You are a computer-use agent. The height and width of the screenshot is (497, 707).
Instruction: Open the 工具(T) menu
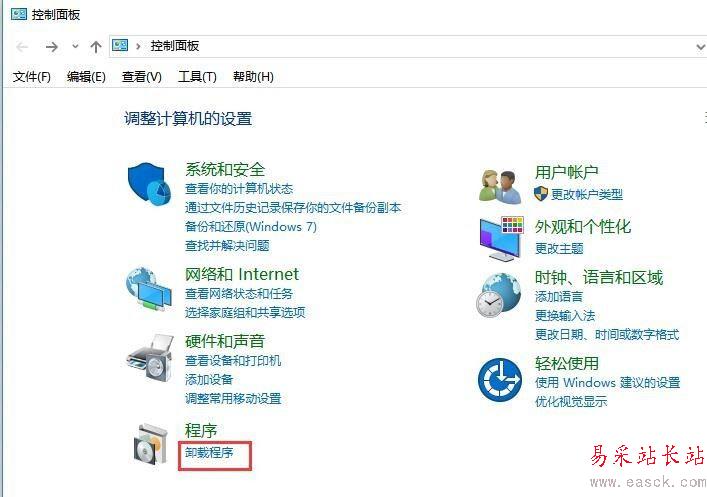click(197, 77)
